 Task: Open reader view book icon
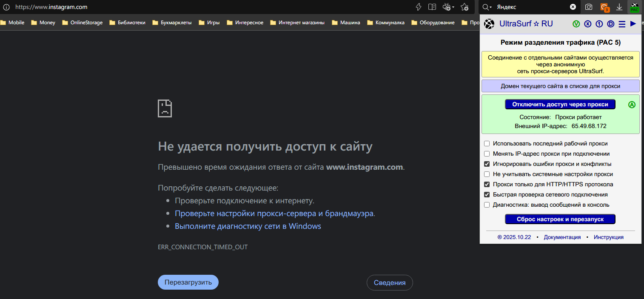(432, 7)
